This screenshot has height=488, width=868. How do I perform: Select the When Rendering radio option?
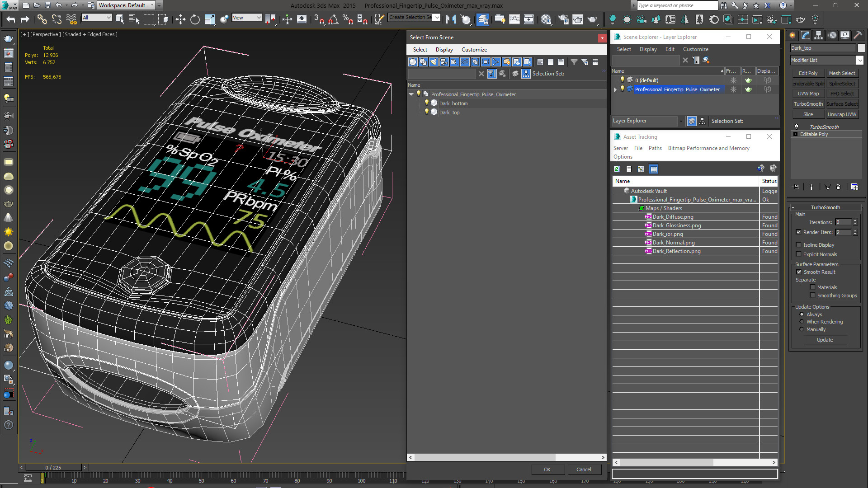pos(802,322)
